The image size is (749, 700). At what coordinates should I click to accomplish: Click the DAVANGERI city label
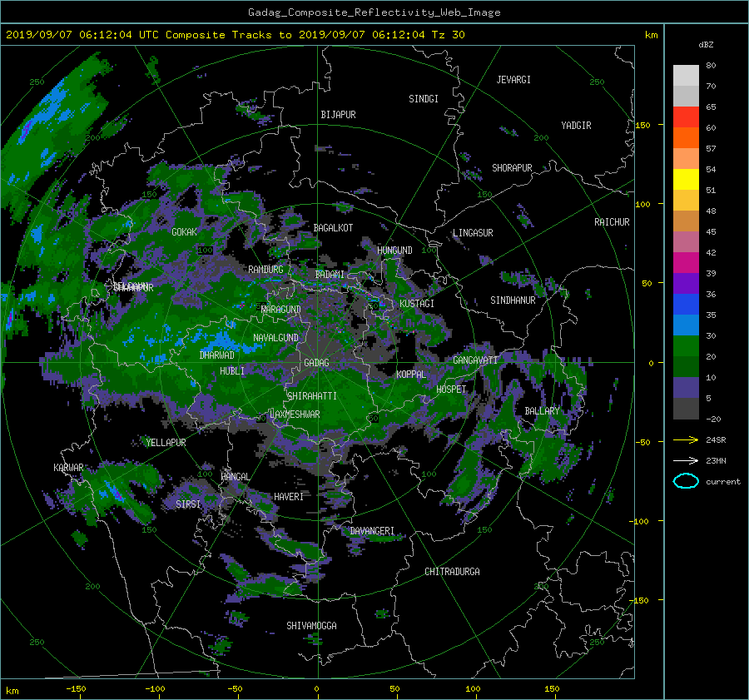tap(372, 531)
